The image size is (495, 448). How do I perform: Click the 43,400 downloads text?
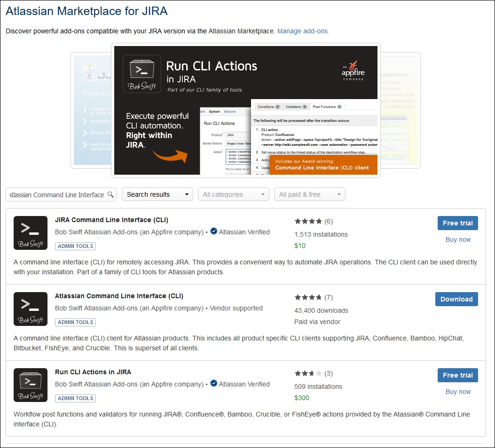click(x=322, y=310)
